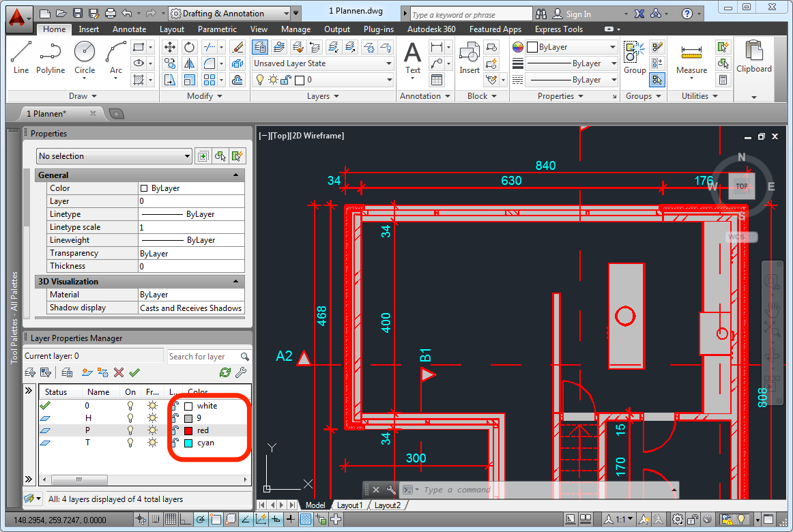
Task: Toggle the On lightbulb for layer H
Action: coord(130,418)
